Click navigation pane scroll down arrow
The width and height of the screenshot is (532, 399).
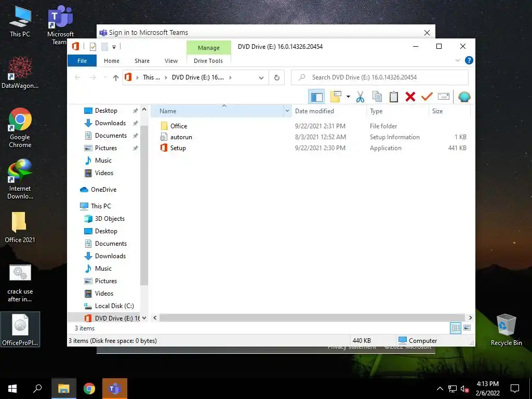click(x=144, y=318)
